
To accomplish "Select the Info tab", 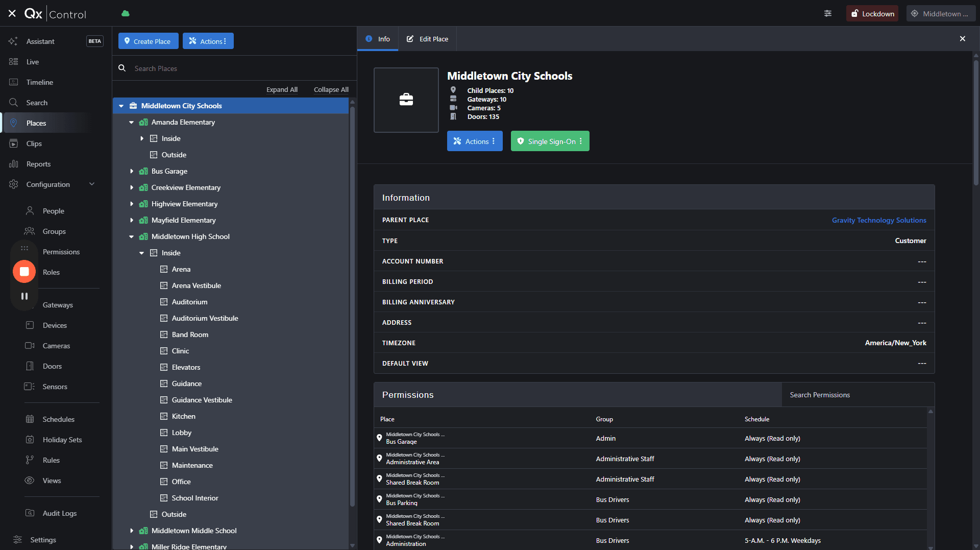I will 378,39.
